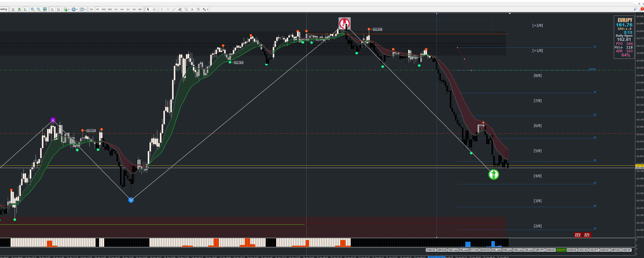
Task: Switch to the M15 timeframe
Action: [103, 9]
